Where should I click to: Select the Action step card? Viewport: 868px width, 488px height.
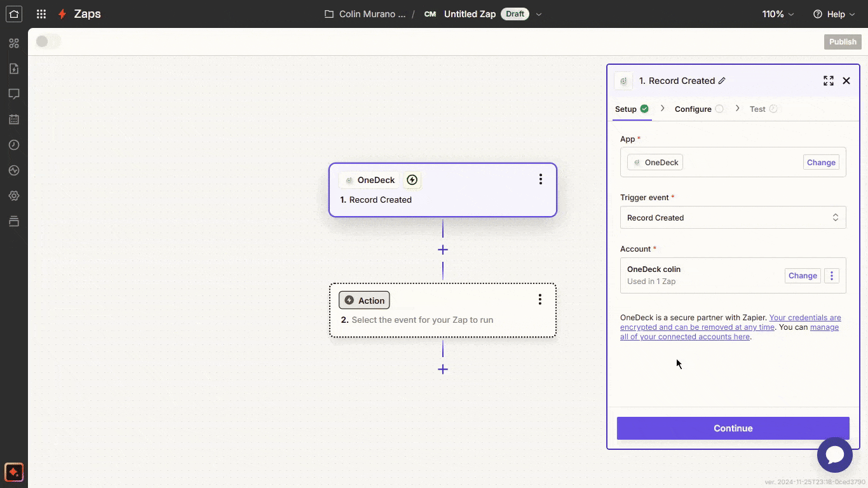coord(443,310)
